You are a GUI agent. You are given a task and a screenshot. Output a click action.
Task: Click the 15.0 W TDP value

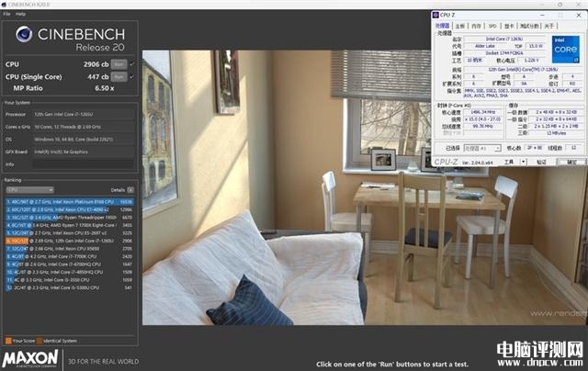point(536,46)
